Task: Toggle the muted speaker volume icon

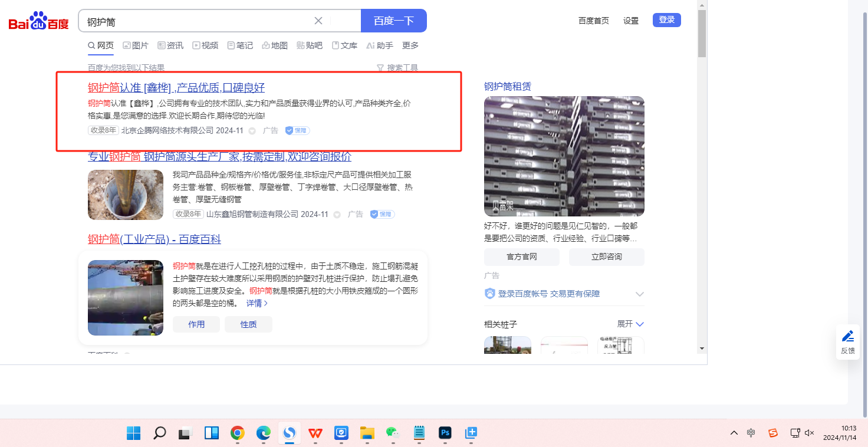Action: tap(809, 433)
